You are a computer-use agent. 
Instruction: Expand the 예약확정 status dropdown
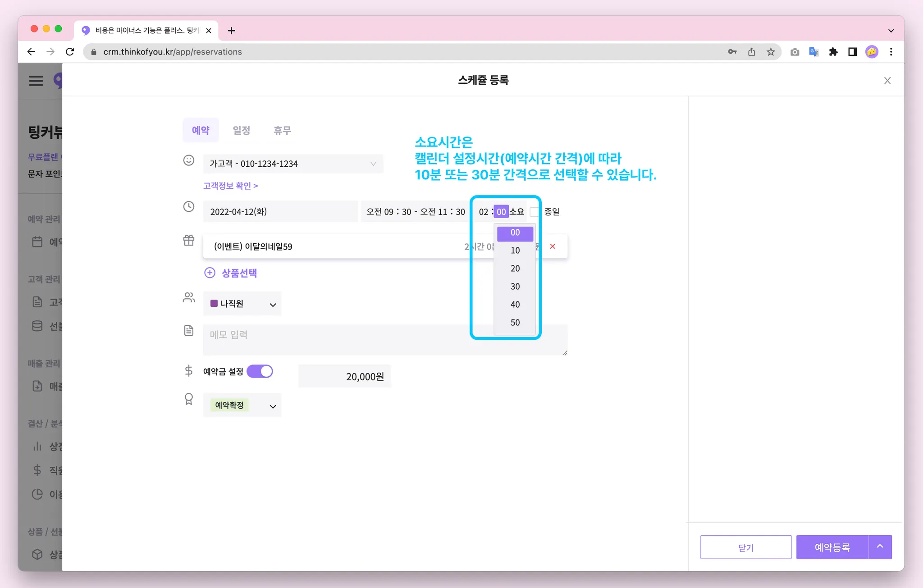[242, 405]
